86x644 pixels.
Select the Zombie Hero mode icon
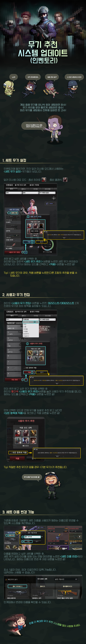pyautogui.click(x=44, y=180)
